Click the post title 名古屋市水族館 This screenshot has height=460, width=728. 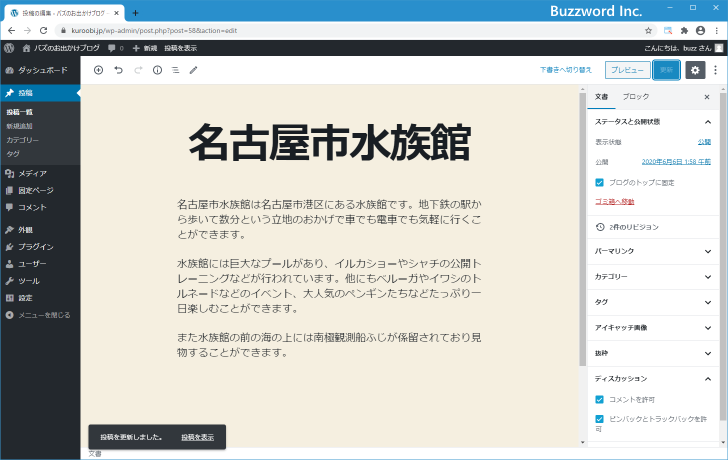pos(330,142)
